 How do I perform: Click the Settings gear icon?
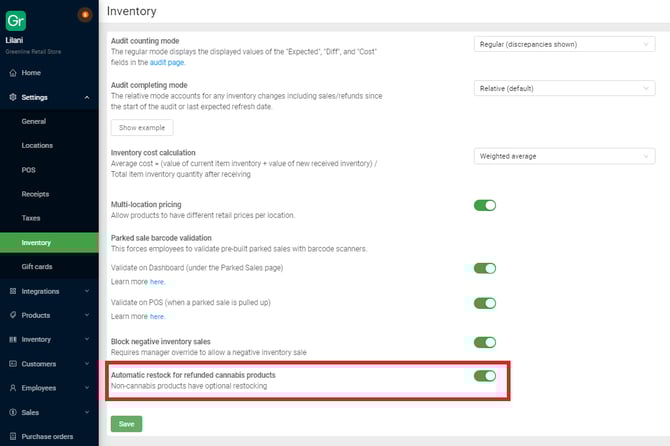[x=12, y=97]
